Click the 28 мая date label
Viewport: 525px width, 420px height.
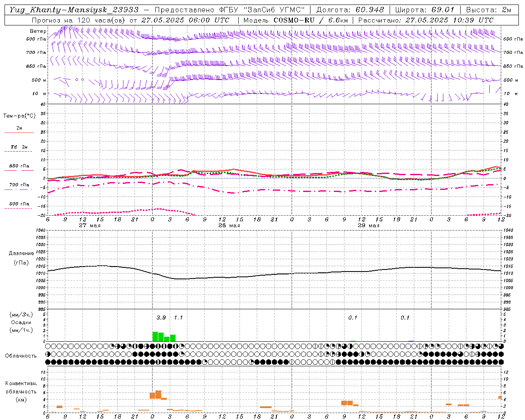tap(229, 226)
